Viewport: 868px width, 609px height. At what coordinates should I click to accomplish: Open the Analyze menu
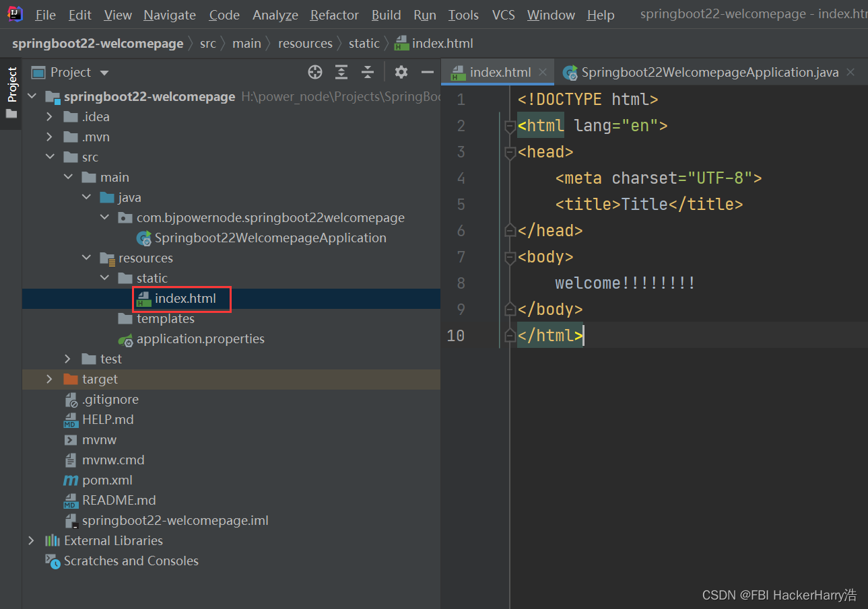275,15
